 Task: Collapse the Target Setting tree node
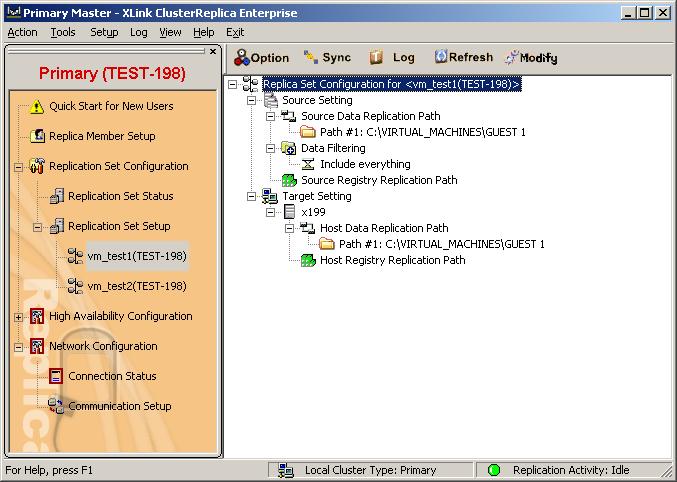[252, 196]
